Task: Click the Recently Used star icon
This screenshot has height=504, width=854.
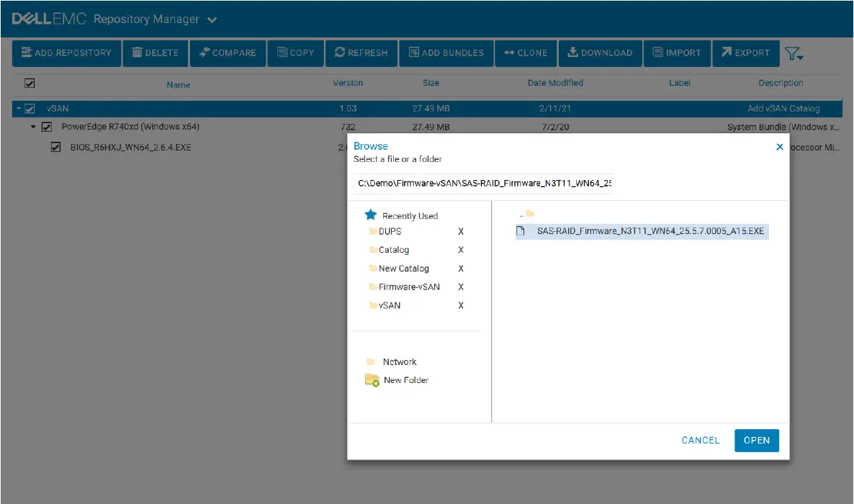Action: pyautogui.click(x=370, y=215)
